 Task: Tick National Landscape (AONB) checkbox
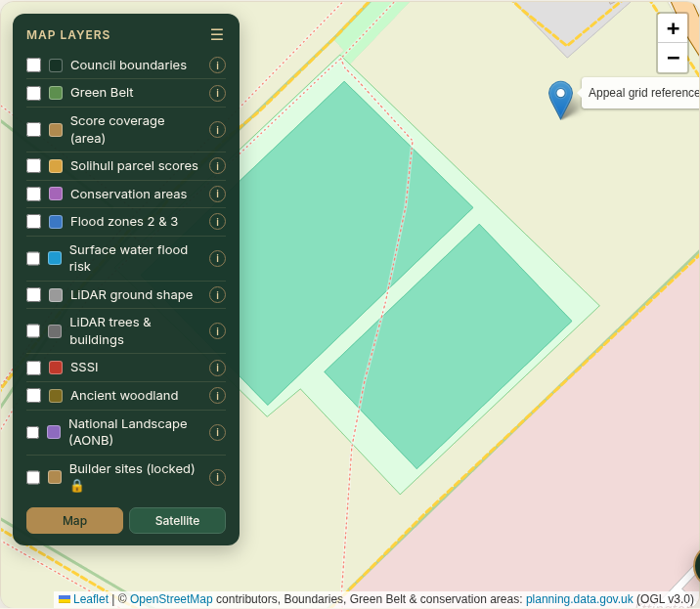(x=32, y=432)
